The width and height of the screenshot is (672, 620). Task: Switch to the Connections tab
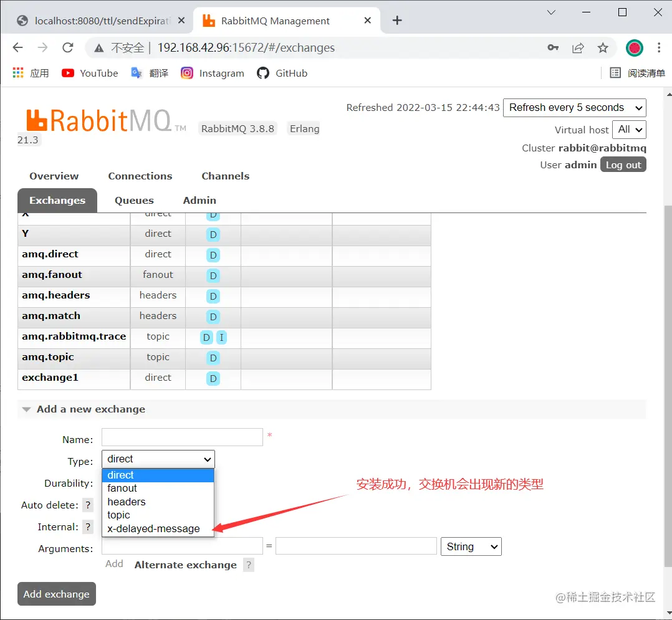point(140,176)
